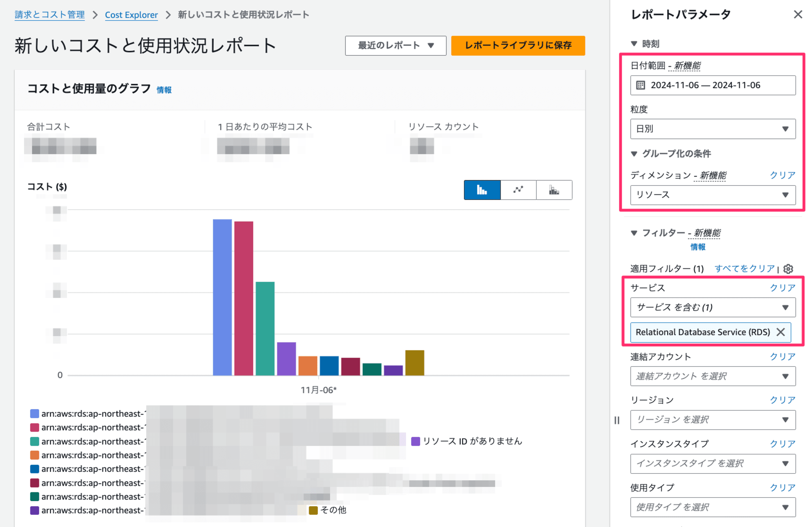
Task: Click the 11月-06* axis label
Action: coord(318,390)
